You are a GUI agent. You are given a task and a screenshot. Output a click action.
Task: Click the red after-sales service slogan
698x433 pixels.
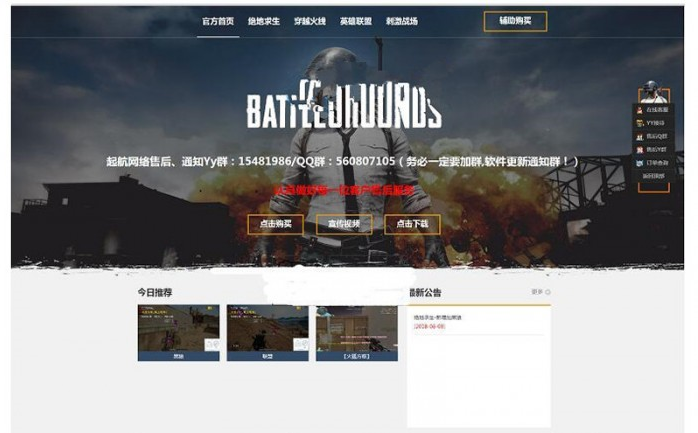pos(344,191)
